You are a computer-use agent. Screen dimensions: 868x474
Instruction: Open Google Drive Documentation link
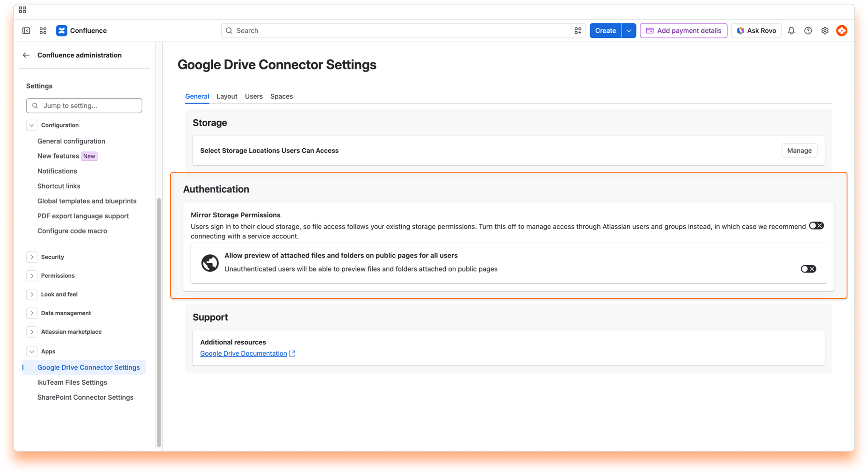pos(247,353)
